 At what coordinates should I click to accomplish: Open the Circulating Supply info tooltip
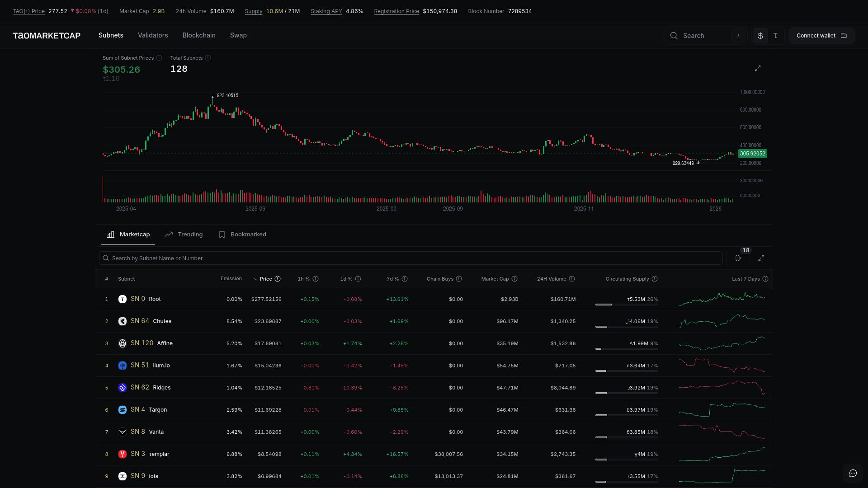[x=655, y=279]
